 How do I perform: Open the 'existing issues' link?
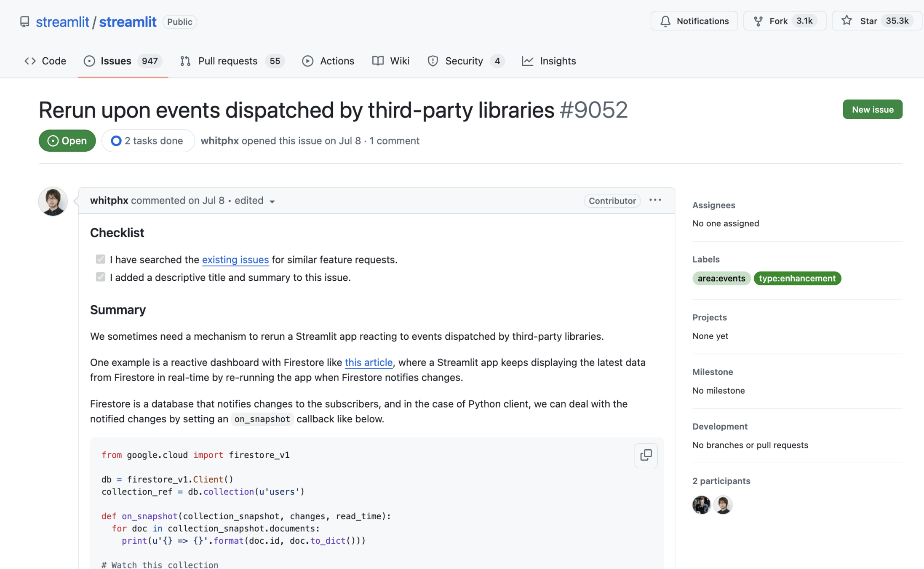pyautogui.click(x=235, y=260)
